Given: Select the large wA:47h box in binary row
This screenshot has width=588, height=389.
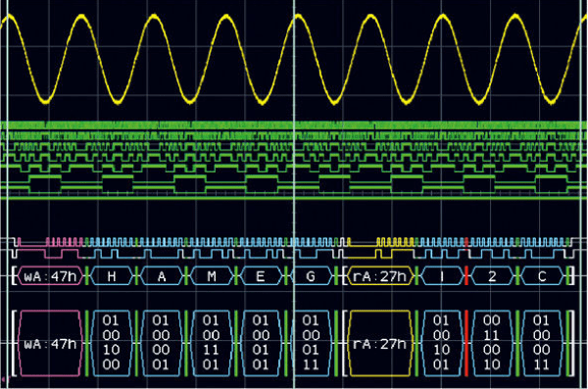Looking at the screenshot, I should [x=50, y=343].
